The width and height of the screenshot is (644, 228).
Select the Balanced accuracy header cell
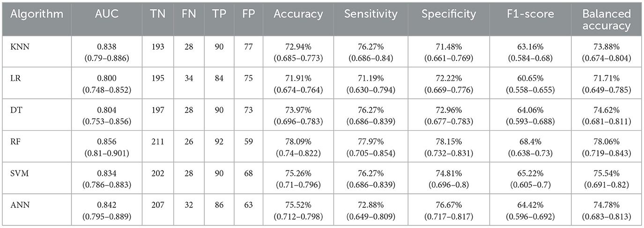[x=606, y=20]
